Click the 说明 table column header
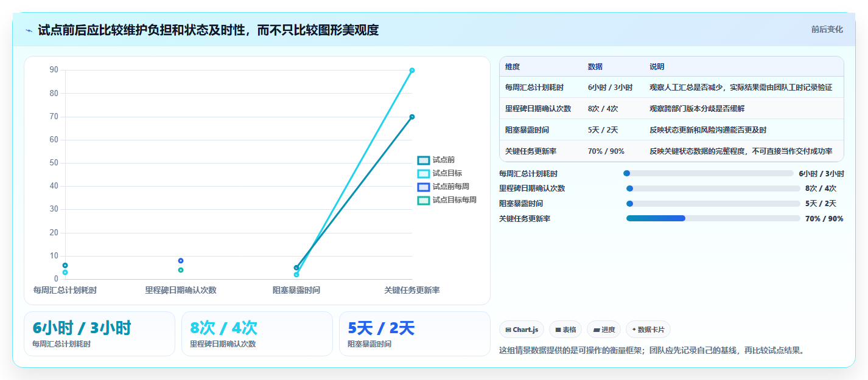868x380 pixels. [657, 67]
